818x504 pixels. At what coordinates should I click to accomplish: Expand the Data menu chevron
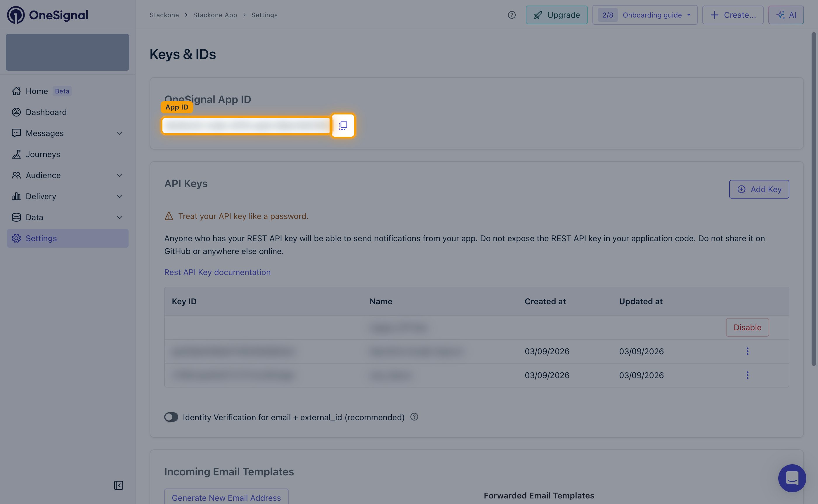click(x=120, y=217)
